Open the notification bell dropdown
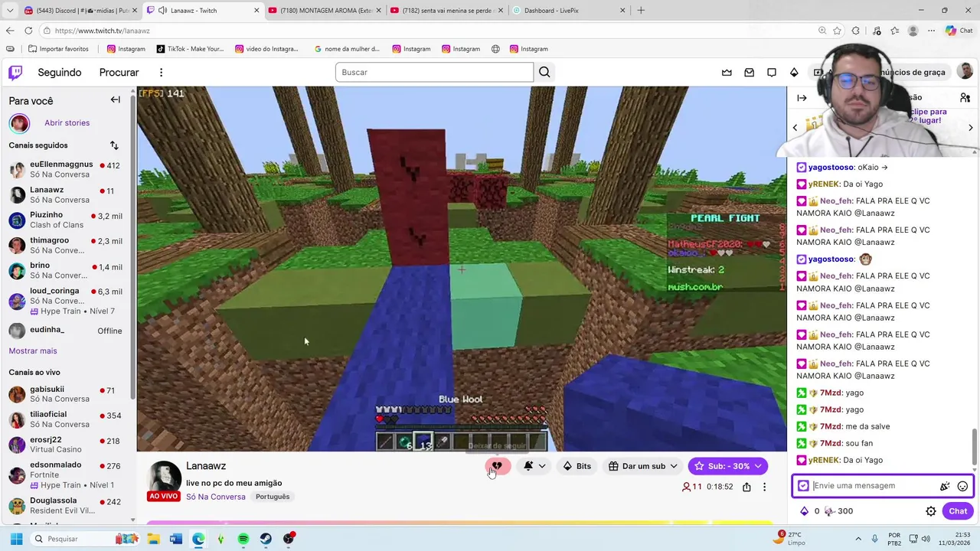 [534, 466]
